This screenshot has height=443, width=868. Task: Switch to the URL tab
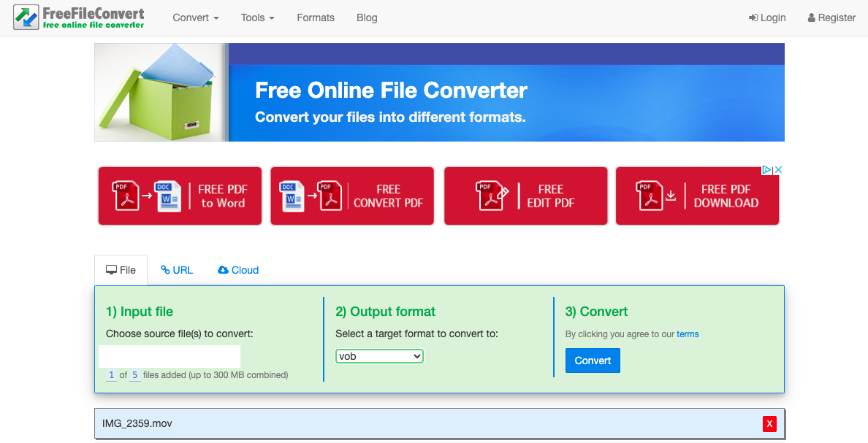pyautogui.click(x=177, y=270)
